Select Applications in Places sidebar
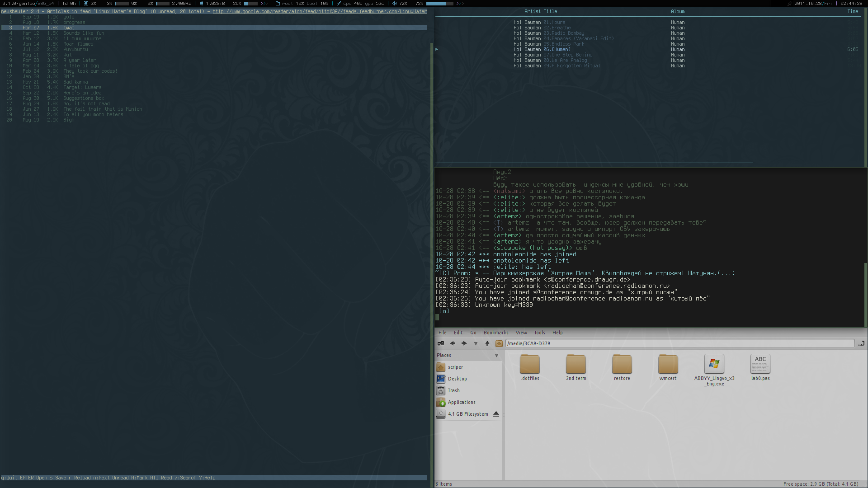 click(x=461, y=402)
